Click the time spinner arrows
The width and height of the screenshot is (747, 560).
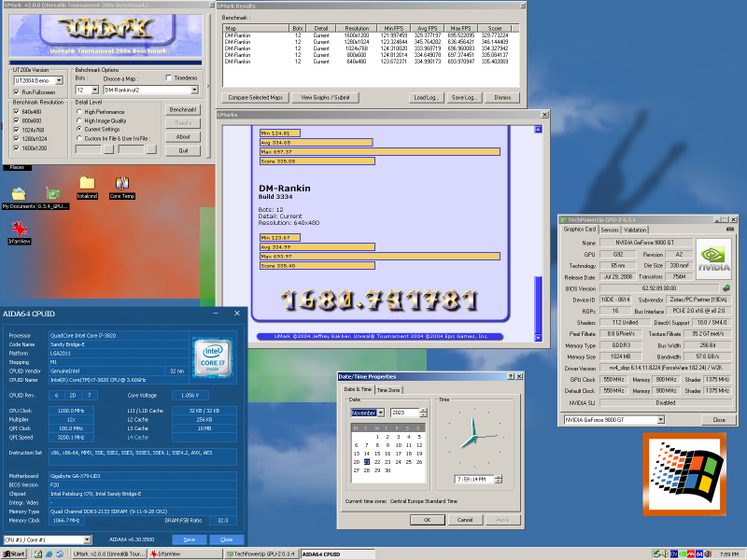[499, 479]
